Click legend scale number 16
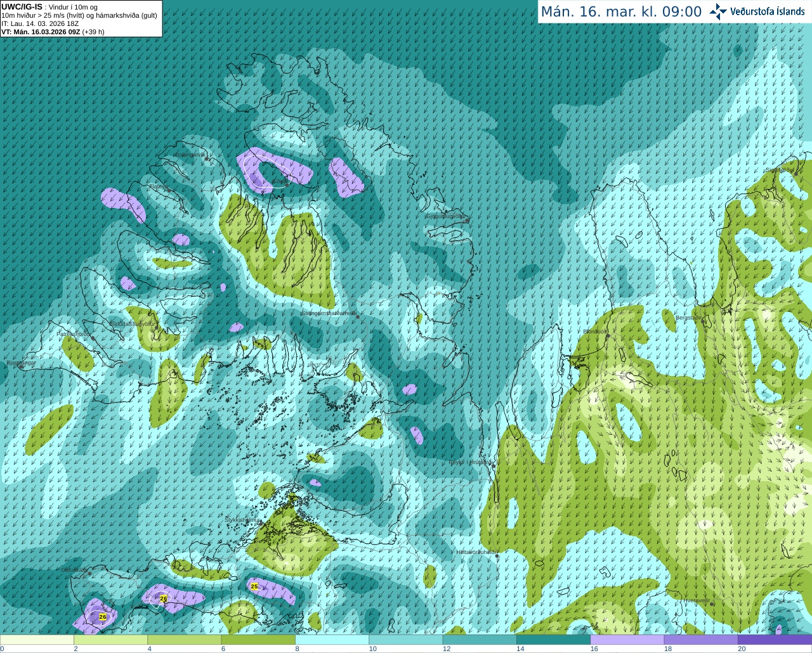This screenshot has height=653, width=812. (594, 649)
